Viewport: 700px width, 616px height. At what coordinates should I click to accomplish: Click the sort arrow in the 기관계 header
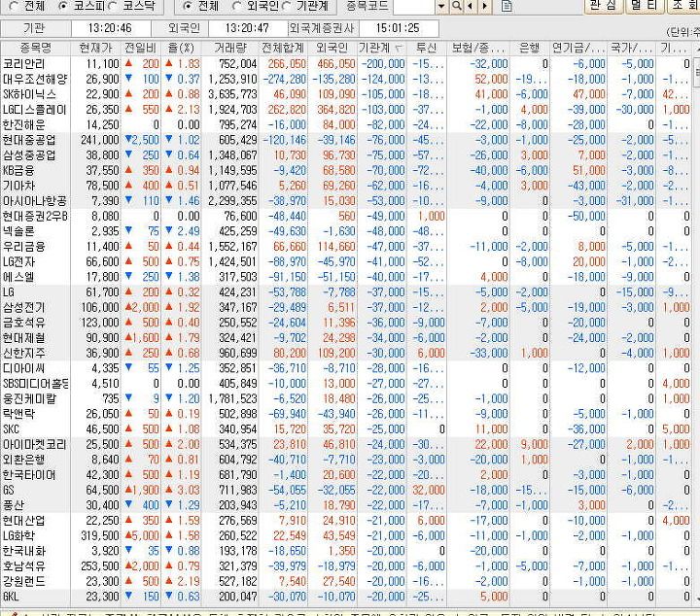pos(399,48)
